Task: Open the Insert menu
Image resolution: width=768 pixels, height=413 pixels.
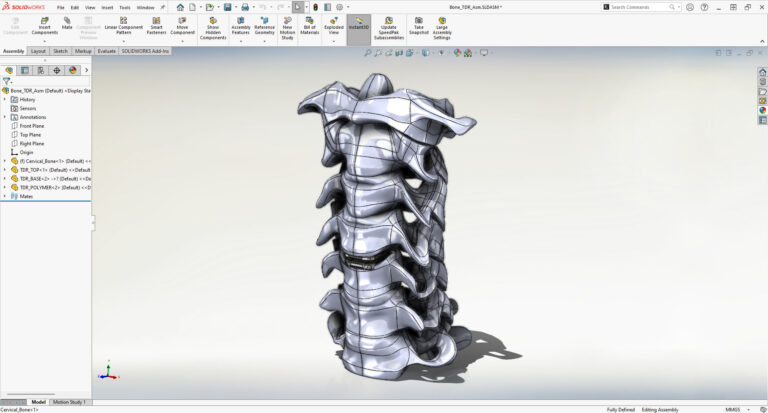Action: click(107, 7)
